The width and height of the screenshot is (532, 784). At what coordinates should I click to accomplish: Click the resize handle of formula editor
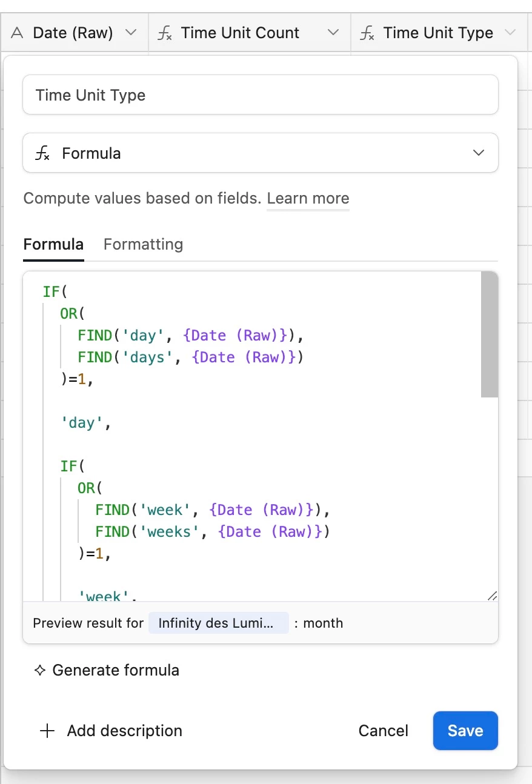click(492, 596)
